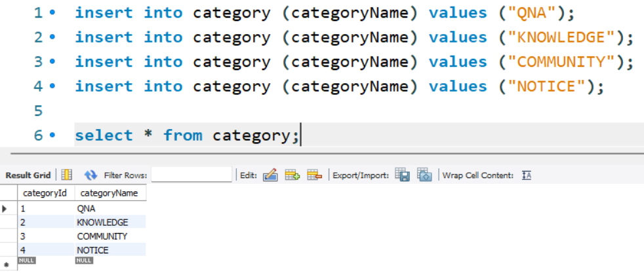Click the NULL cell under categoryId

coord(27,261)
